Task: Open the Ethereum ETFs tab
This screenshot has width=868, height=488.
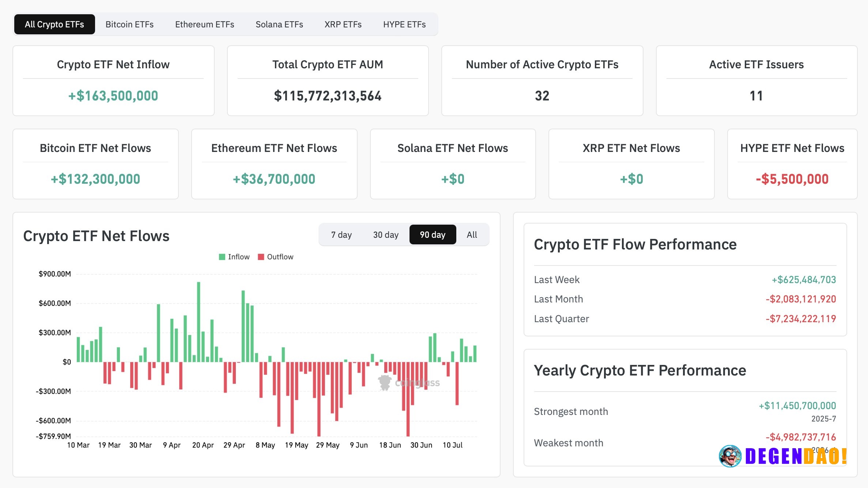Action: click(204, 24)
